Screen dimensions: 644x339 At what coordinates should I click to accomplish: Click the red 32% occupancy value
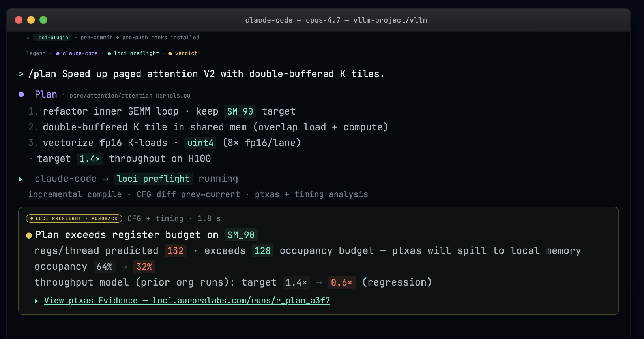tap(144, 267)
